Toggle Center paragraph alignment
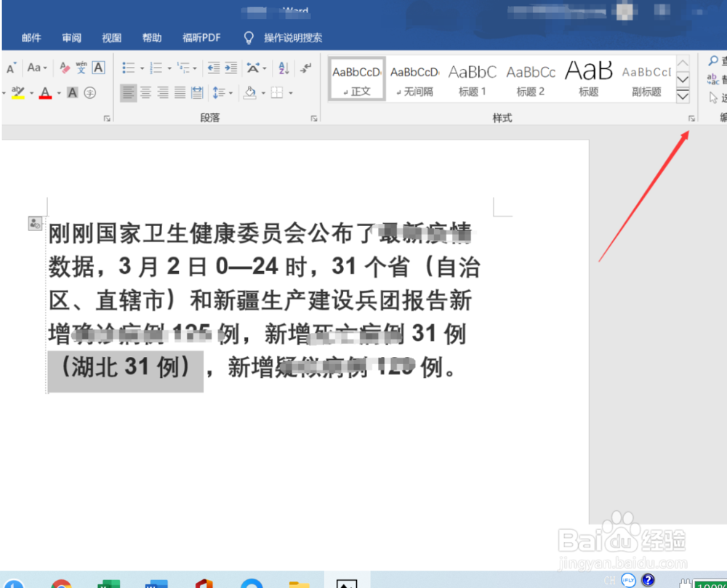Image resolution: width=727 pixels, height=588 pixels. (145, 93)
